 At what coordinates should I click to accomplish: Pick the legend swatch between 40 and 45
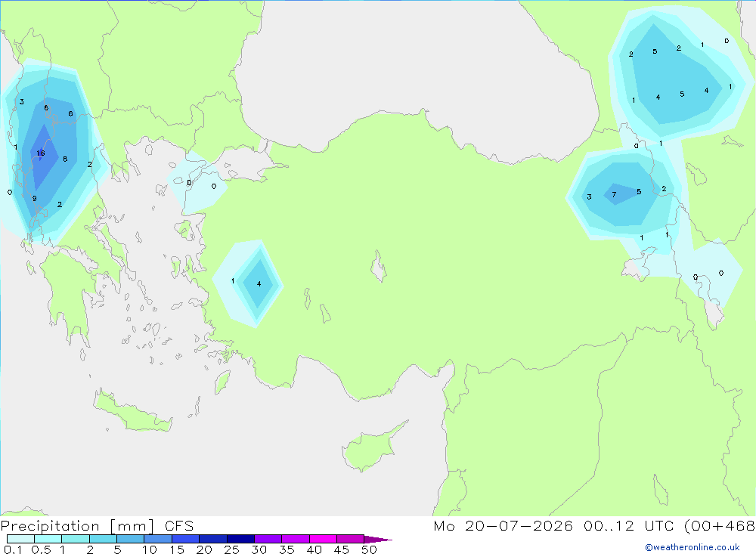[323, 539]
